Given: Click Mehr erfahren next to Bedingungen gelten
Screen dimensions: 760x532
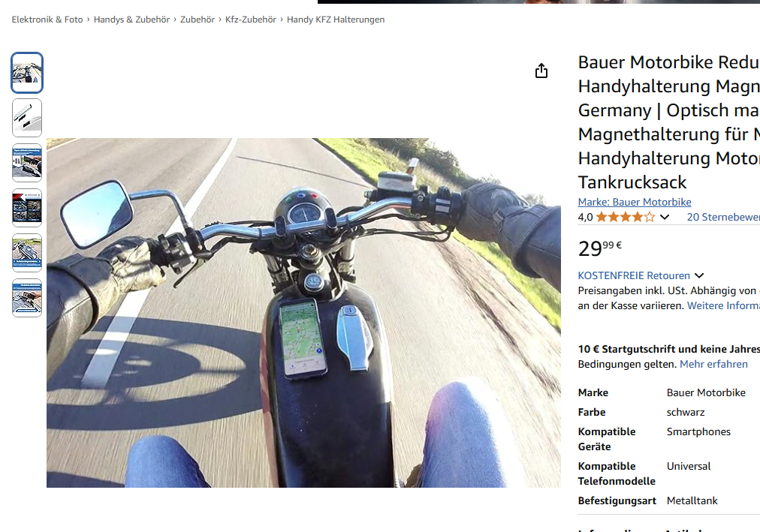Looking at the screenshot, I should [713, 364].
